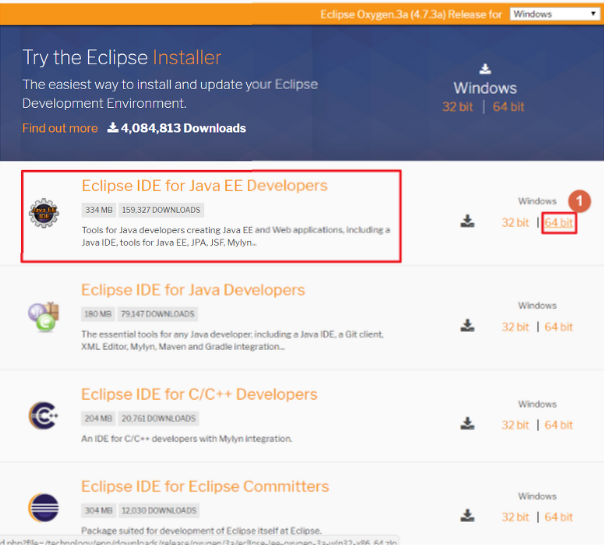The height and width of the screenshot is (545, 604).
Task: Click the download icon for Java EE Developers
Action: pos(467,221)
